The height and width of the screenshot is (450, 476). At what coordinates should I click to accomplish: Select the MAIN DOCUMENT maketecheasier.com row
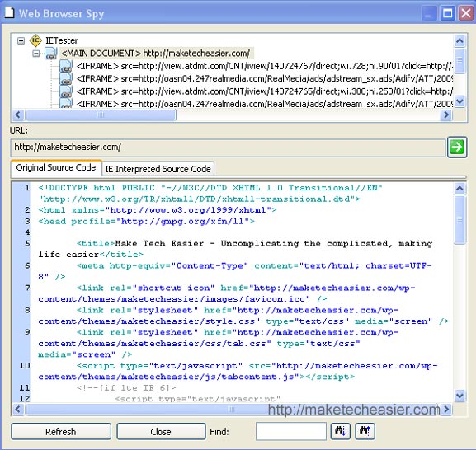[156, 54]
